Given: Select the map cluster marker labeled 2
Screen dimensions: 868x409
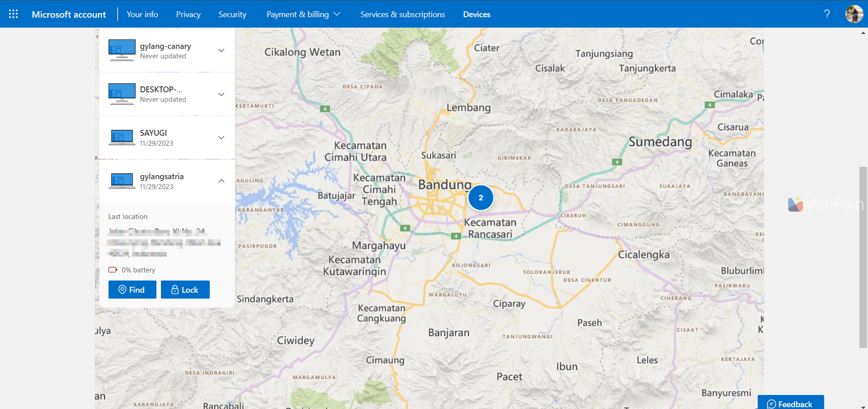Looking at the screenshot, I should [481, 198].
